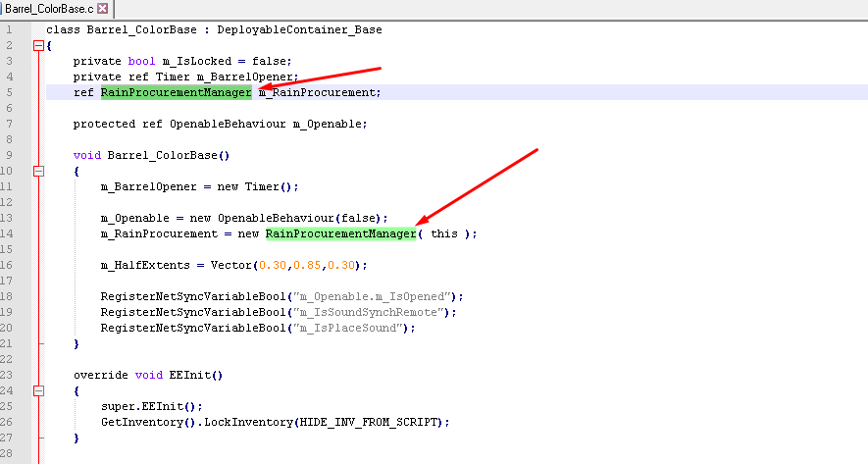This screenshot has height=464, width=868.
Task: Place cursor on the m_IsLocked variable
Action: point(197,61)
